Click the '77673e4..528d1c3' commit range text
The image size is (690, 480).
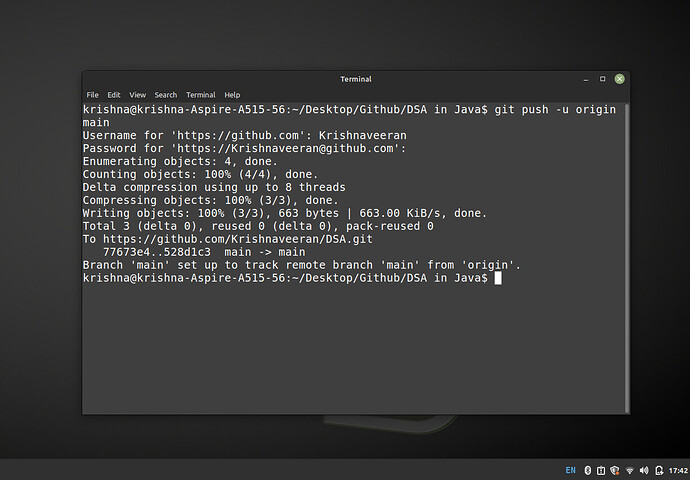tap(157, 252)
